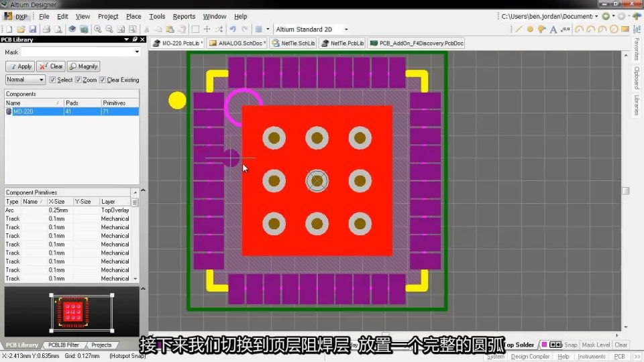Viewport: 644px width, 362px height.
Task: Switch to the Projects panel tab
Action: tap(101, 345)
